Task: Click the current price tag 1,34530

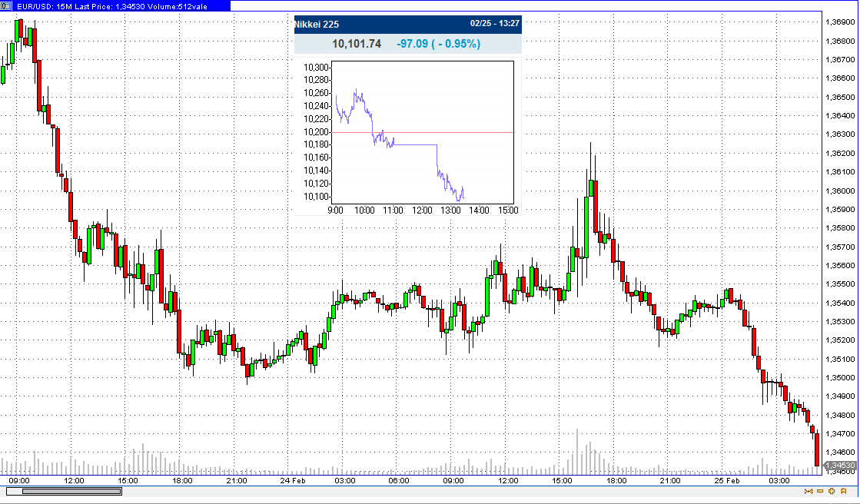Action: [x=840, y=465]
